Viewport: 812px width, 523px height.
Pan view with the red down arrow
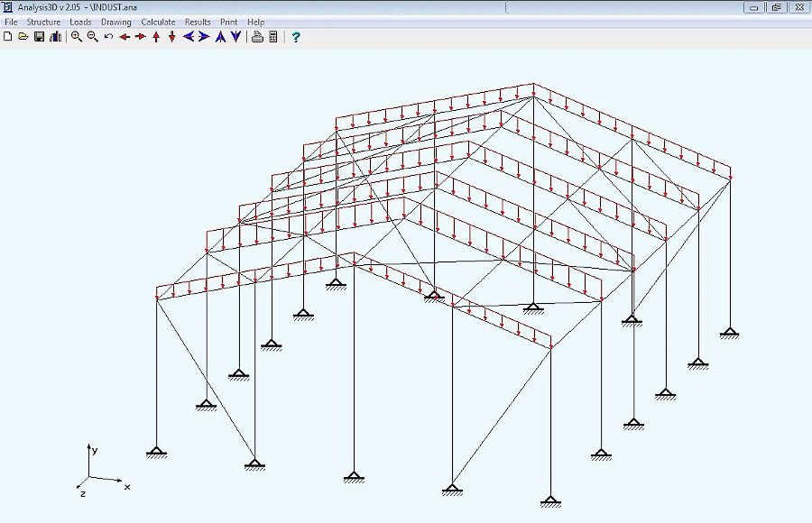pos(172,37)
